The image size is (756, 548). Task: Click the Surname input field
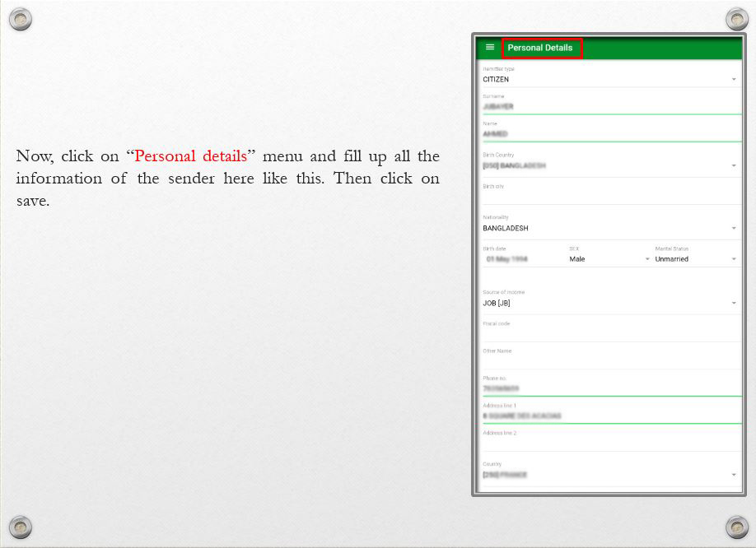click(608, 107)
